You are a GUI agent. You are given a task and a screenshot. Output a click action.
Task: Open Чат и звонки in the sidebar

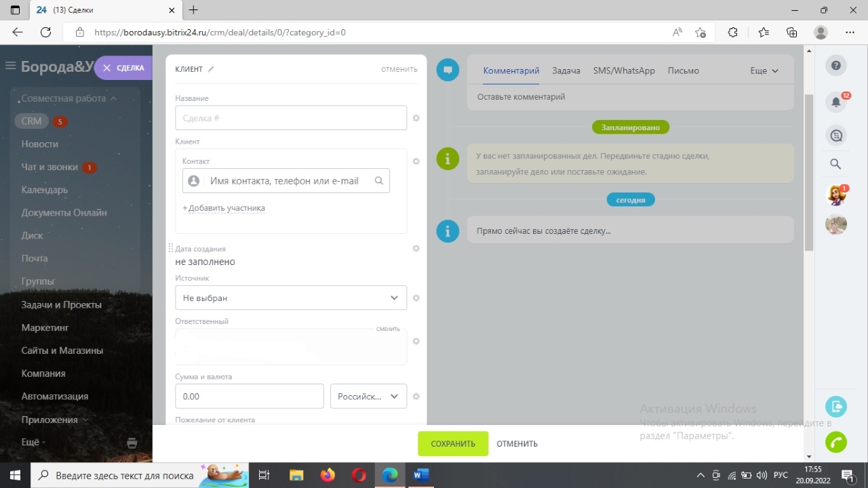(x=50, y=167)
